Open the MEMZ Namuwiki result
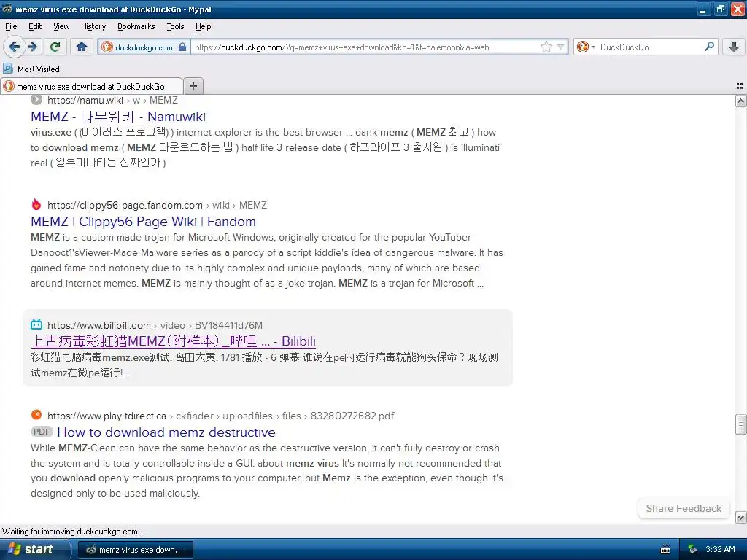 pos(118,116)
